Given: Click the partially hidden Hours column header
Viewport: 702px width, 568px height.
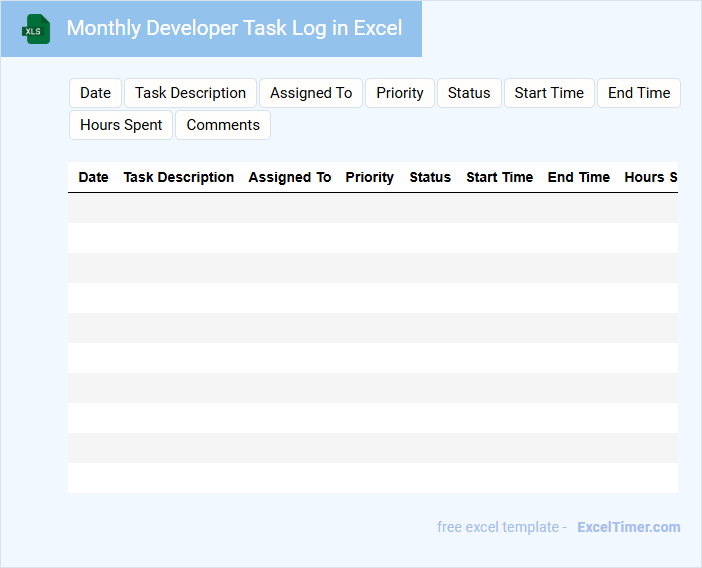Looking at the screenshot, I should 650,177.
